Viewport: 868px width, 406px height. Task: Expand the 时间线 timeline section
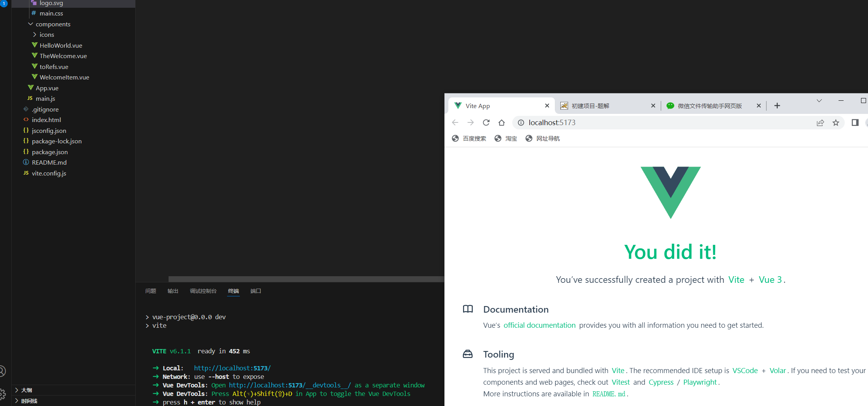click(x=74, y=401)
